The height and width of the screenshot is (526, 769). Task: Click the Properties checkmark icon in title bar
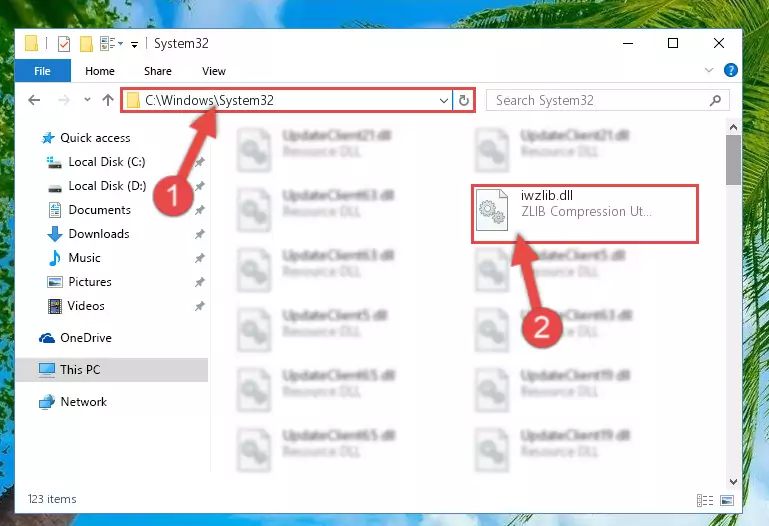tap(64, 44)
